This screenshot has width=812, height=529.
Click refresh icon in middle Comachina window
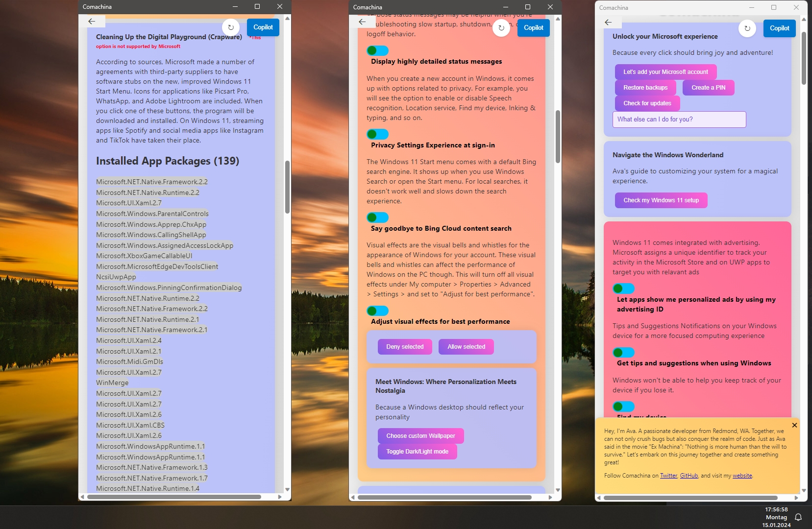[x=501, y=28]
